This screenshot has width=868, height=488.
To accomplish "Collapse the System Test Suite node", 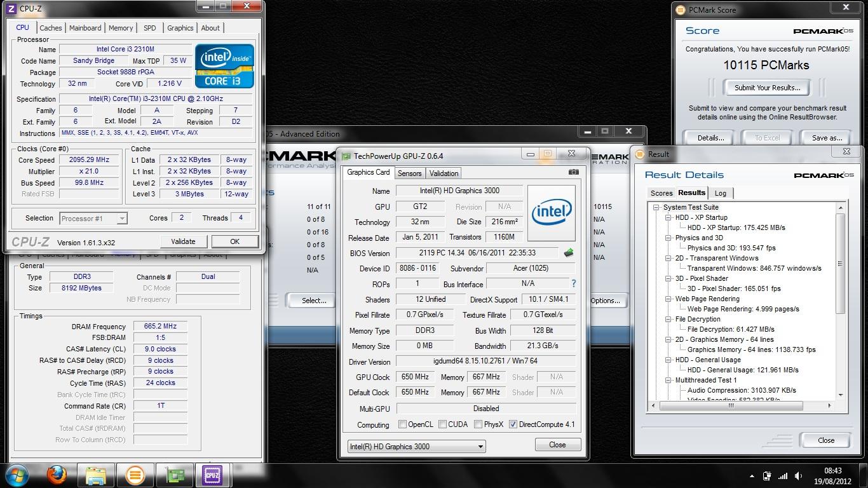I will click(x=656, y=207).
